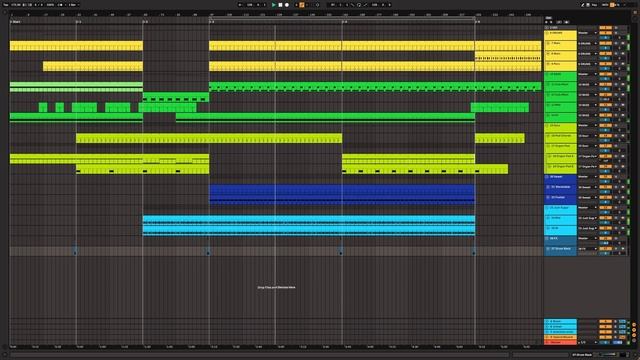Select the Master track at bottom right
This screenshot has width=640, height=360.
click(x=560, y=342)
